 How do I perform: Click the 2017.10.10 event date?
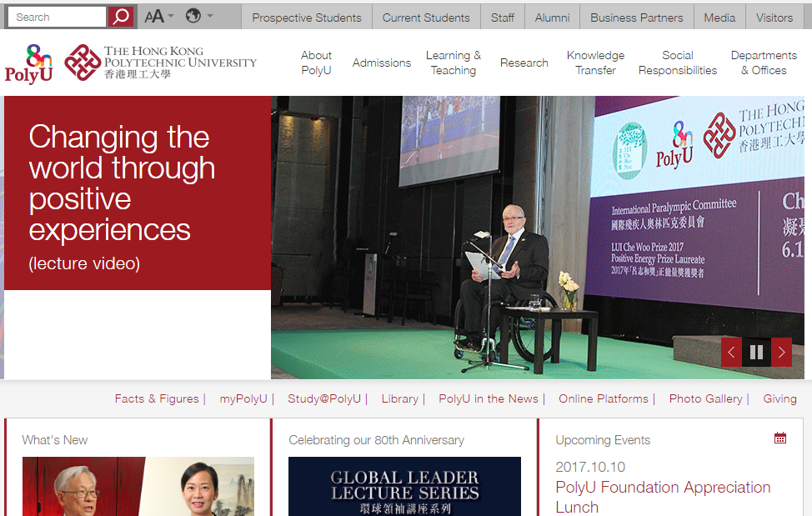[x=590, y=467]
